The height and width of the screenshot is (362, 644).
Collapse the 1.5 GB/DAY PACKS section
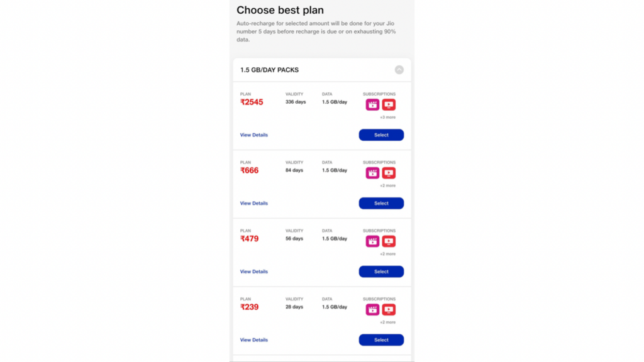pyautogui.click(x=399, y=70)
